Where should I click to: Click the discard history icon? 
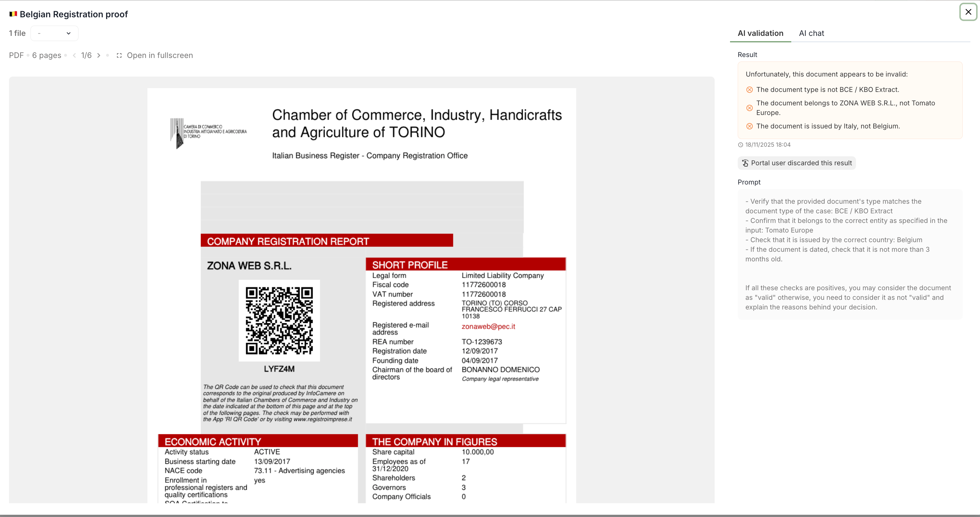[x=745, y=163]
